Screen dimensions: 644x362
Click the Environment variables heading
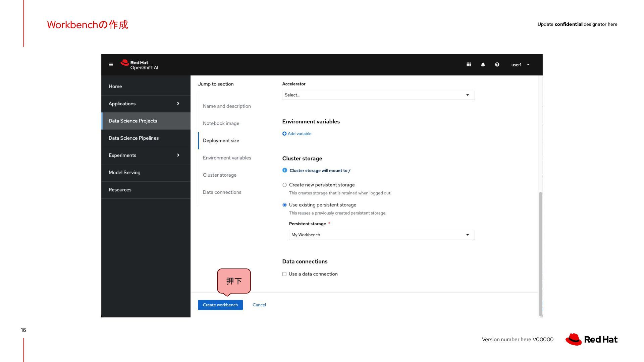coord(311,122)
